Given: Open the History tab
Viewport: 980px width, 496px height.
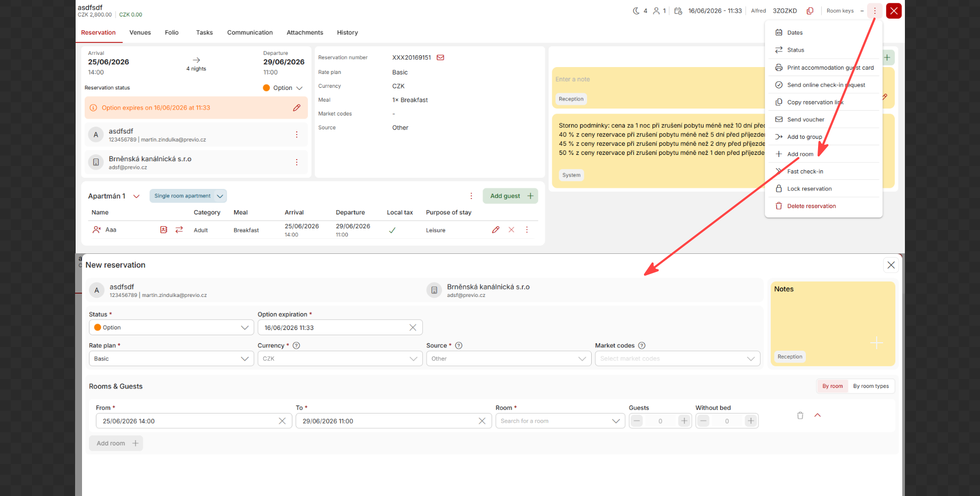Looking at the screenshot, I should (347, 32).
